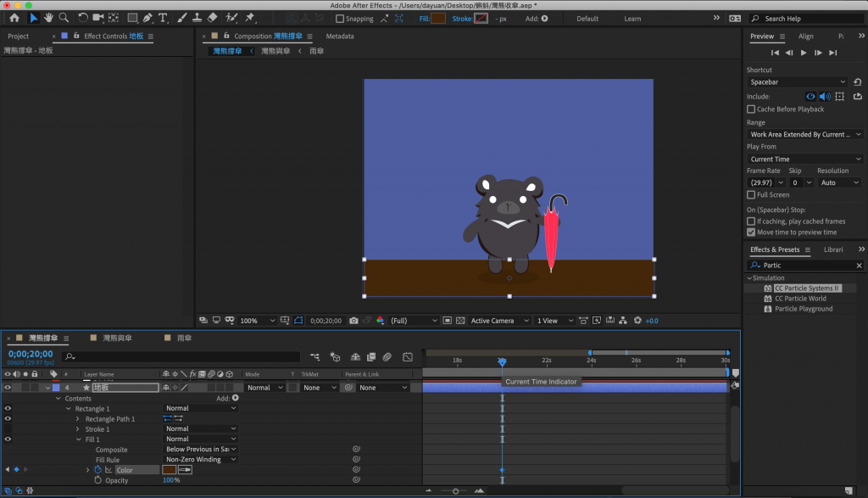Select the Hand tool
This screenshot has width=868, height=498.
[48, 19]
